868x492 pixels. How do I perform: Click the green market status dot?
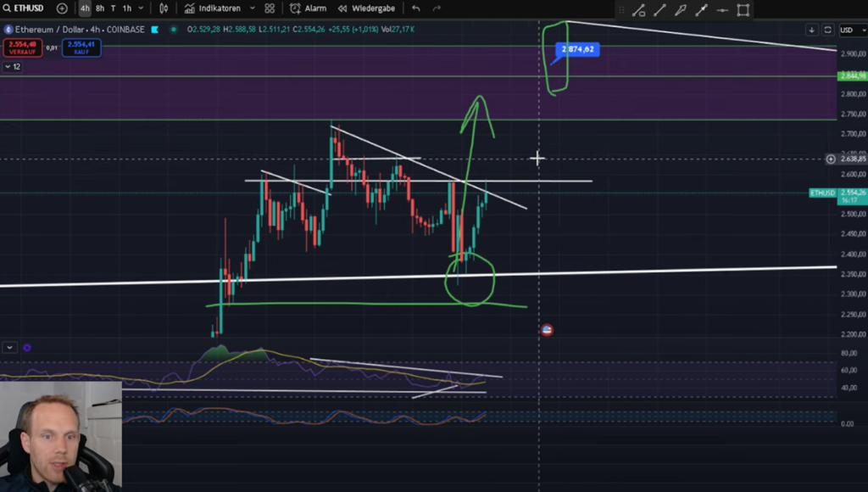[174, 30]
